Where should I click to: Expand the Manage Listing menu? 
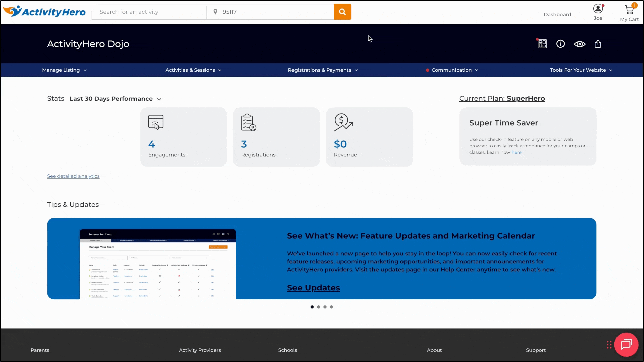[x=64, y=70]
